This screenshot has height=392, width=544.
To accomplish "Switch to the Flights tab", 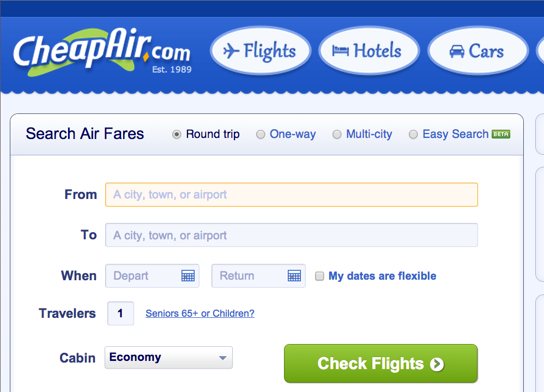I will click(x=261, y=50).
